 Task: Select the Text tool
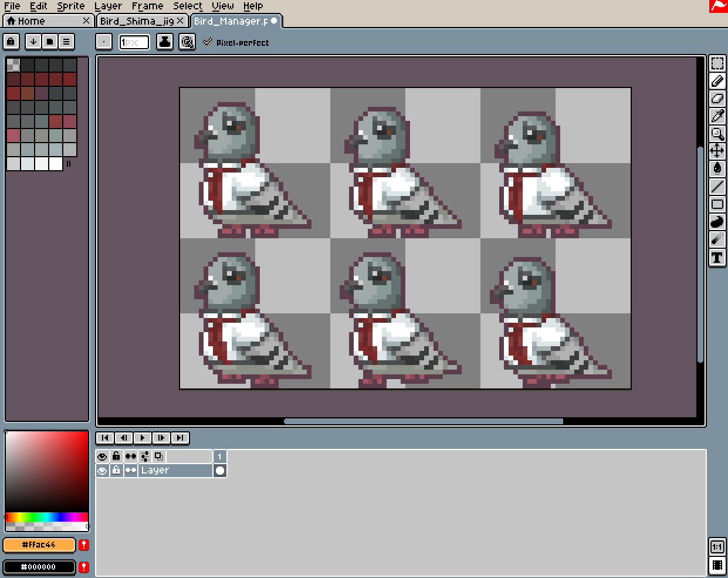(x=717, y=258)
